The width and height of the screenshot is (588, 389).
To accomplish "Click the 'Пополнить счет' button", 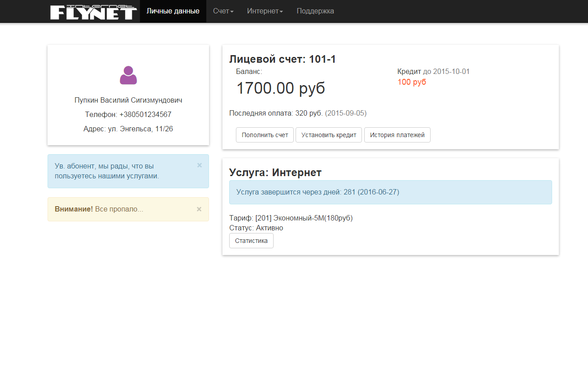I will pos(265,135).
